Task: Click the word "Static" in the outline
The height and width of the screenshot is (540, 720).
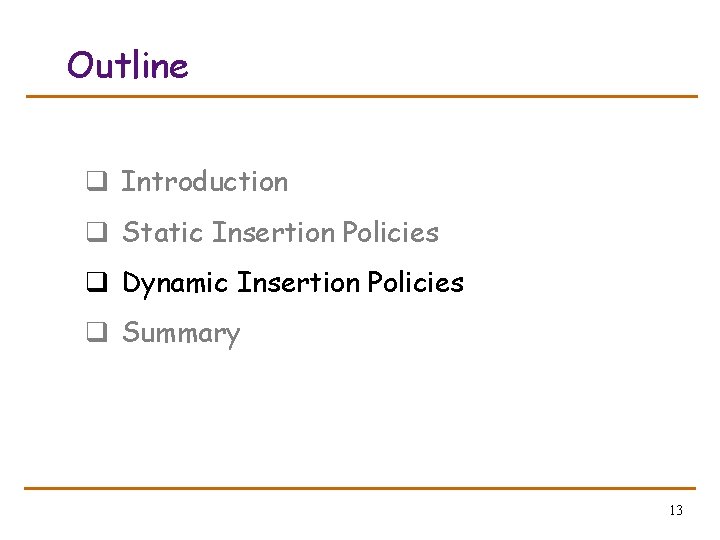Action: tap(163, 233)
